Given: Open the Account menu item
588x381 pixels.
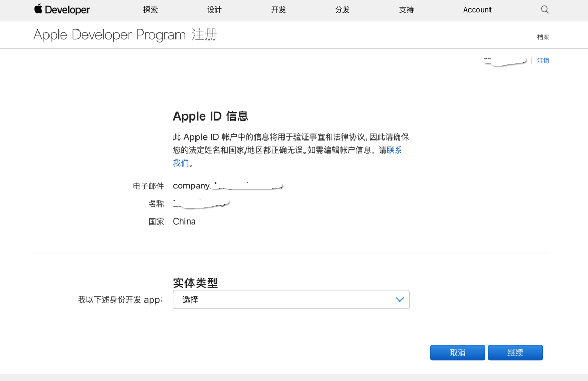Looking at the screenshot, I should click(x=477, y=10).
